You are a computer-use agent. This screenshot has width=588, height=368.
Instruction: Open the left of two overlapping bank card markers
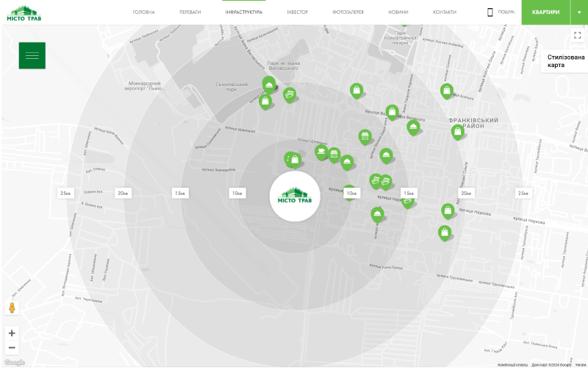click(375, 181)
